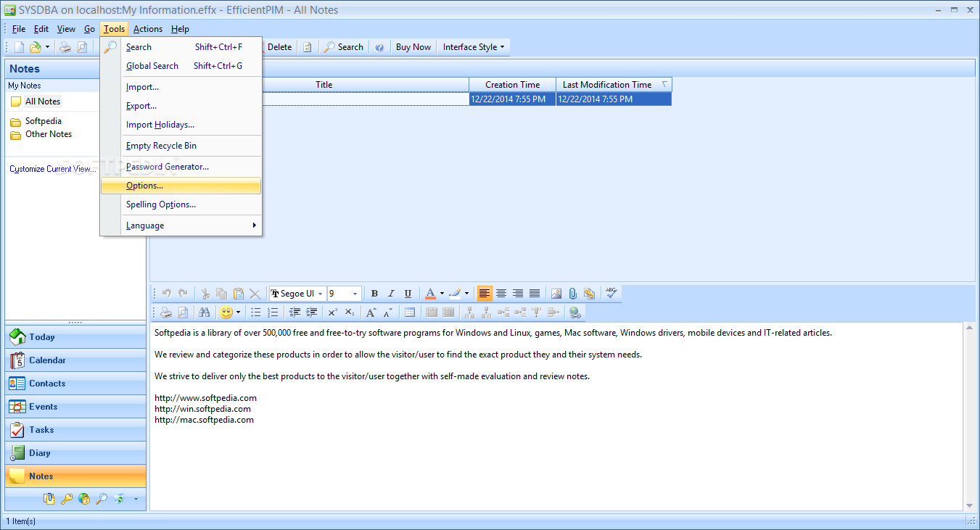Insert a table into the note

click(x=410, y=312)
